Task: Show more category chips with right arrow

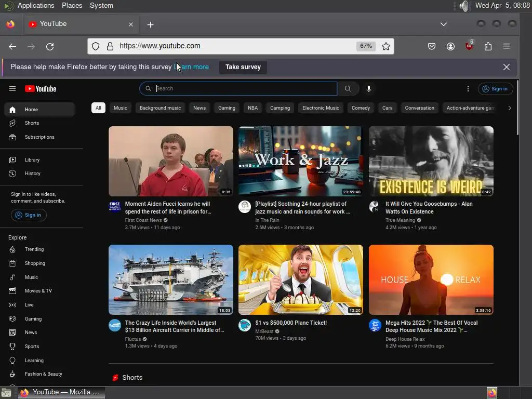Action: (x=509, y=108)
